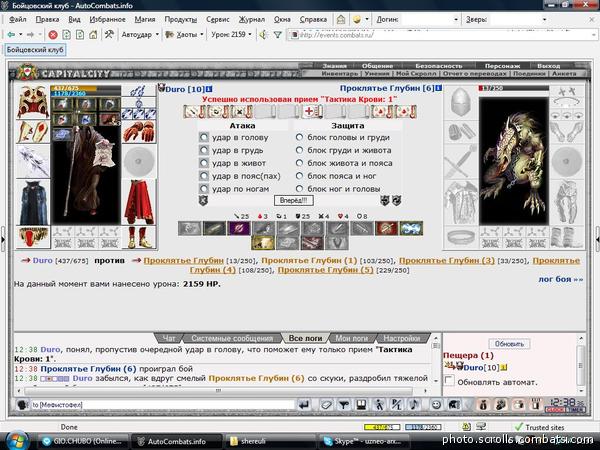Expand the Back button history arrow
This screenshot has width=600, height=450.
click(x=21, y=35)
